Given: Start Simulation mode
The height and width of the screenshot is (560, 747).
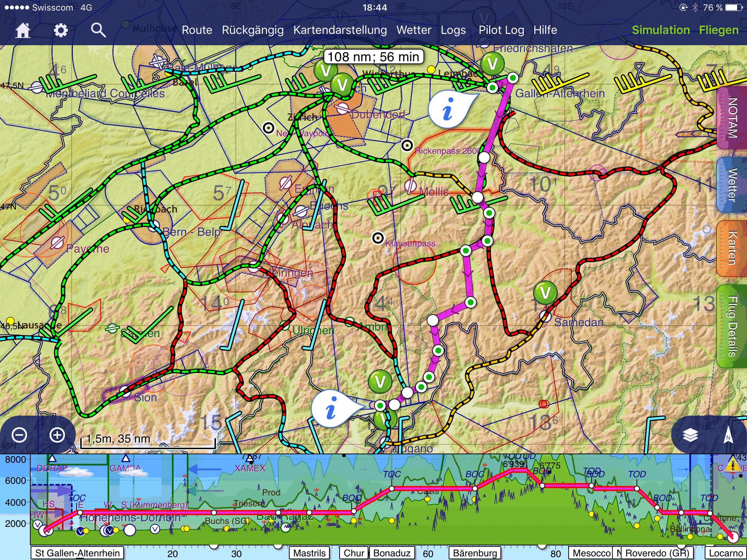Looking at the screenshot, I should click(x=661, y=30).
